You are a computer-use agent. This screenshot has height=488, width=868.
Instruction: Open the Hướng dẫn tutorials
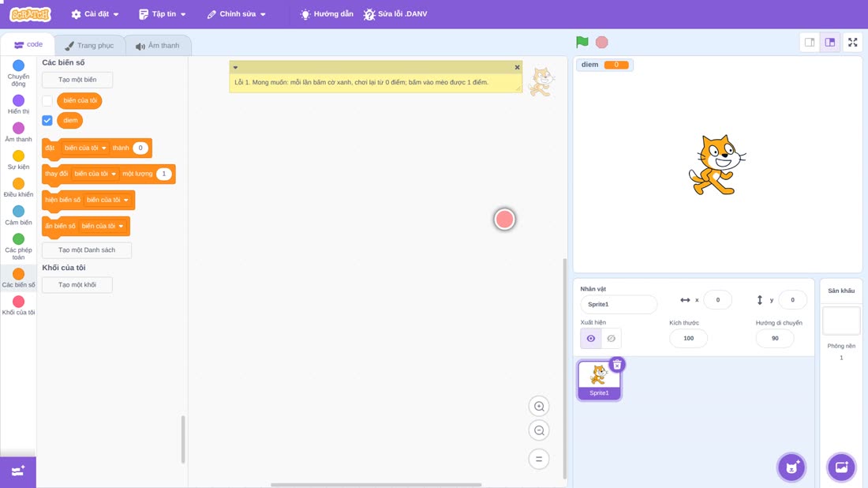pos(327,14)
